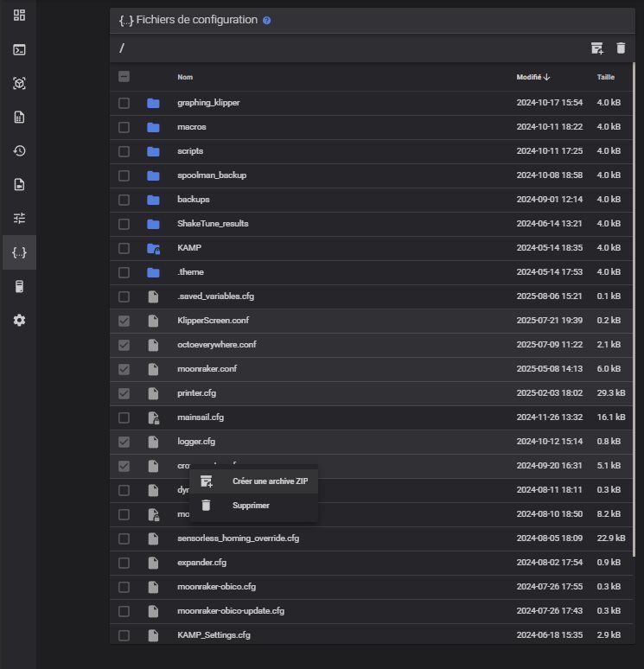Open the printer.cfg file

tap(197, 393)
